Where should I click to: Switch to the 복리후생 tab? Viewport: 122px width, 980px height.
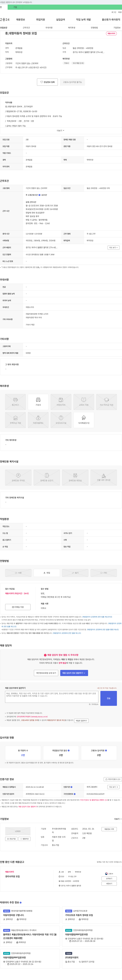pyautogui.click(x=71, y=28)
